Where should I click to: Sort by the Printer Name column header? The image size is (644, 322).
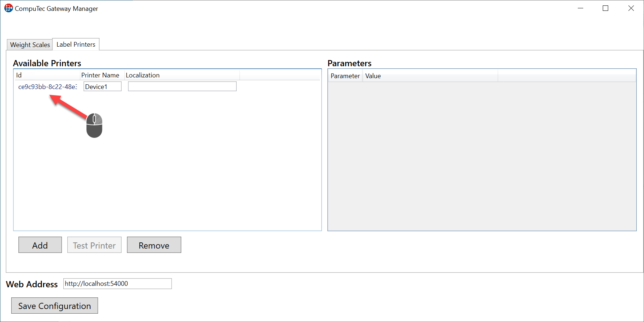pos(100,75)
